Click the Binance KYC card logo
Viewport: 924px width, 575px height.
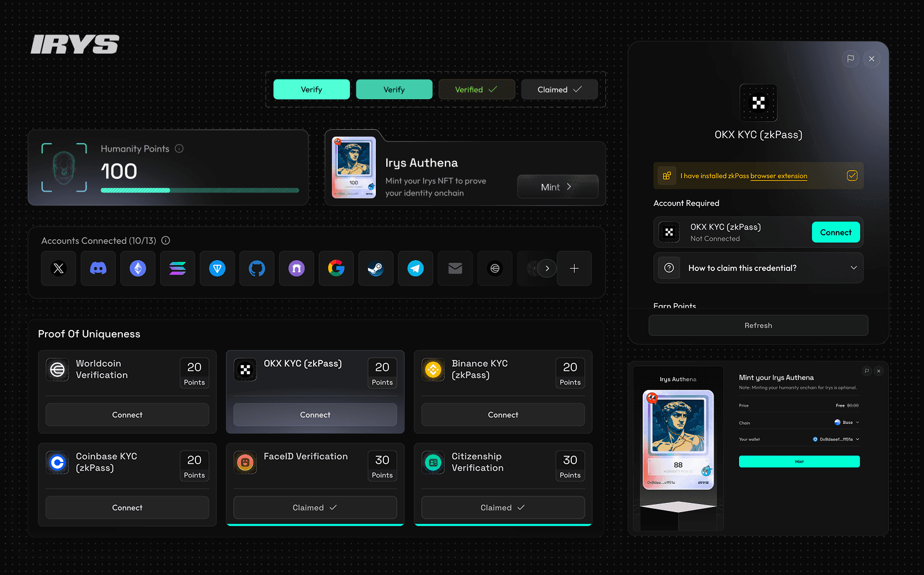433,370
